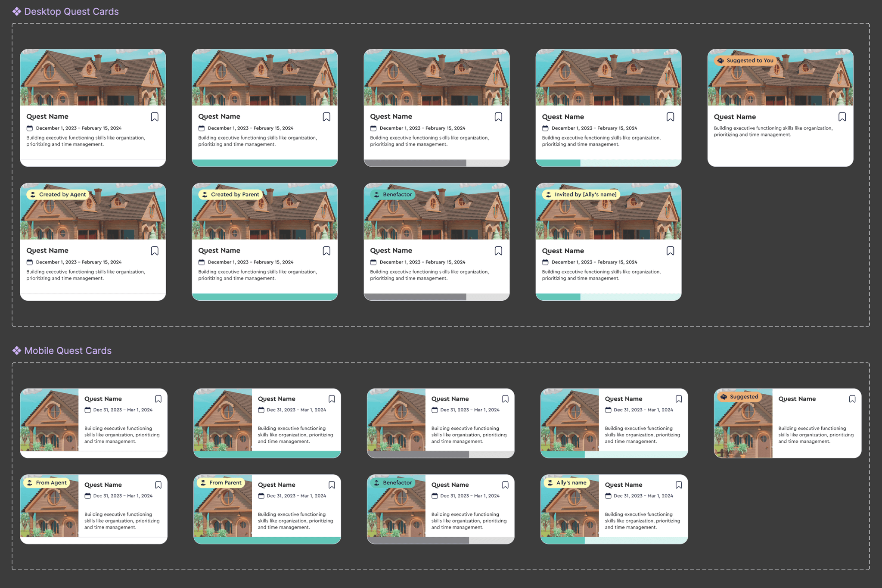Image resolution: width=882 pixels, height=588 pixels.
Task: Click the 'Suggested to You' badge
Action: (x=745, y=61)
